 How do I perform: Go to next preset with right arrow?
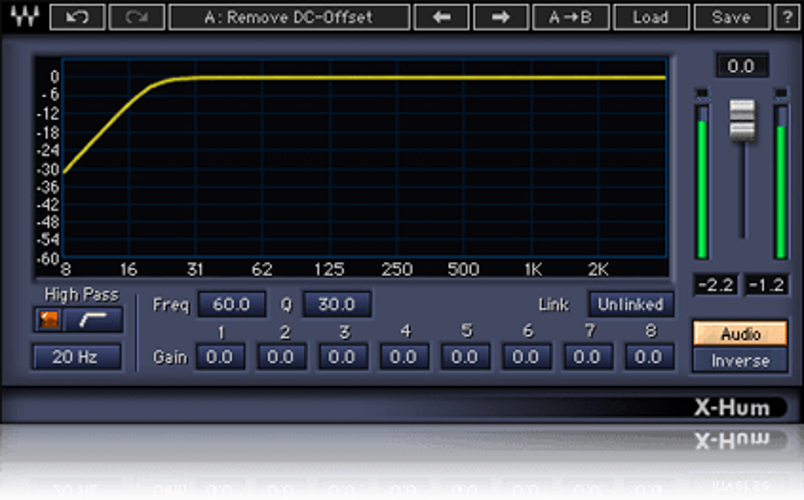click(x=500, y=17)
